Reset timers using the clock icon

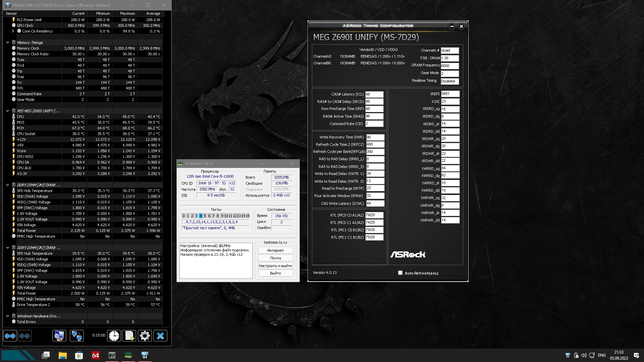tap(114, 336)
